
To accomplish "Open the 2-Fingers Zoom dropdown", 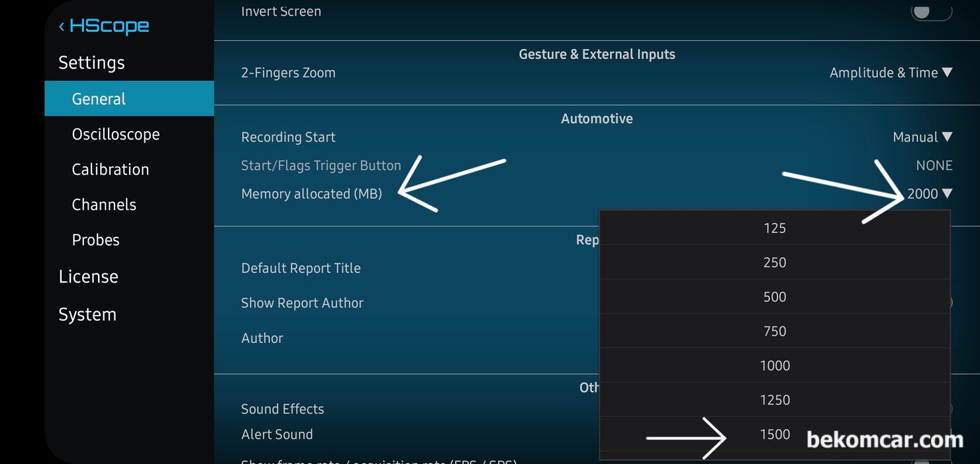I will (x=891, y=73).
